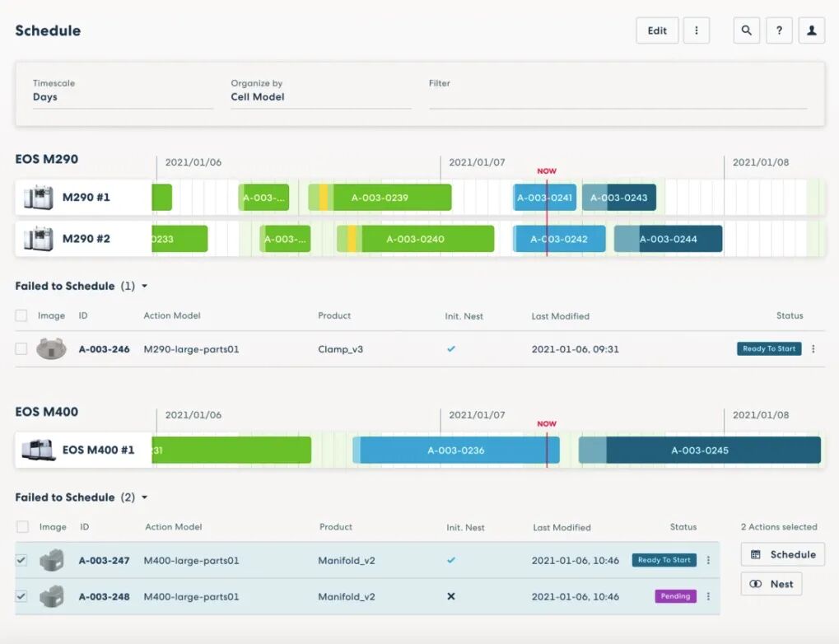Click the Clamp_v3 product cell
Screen dimensions: 839x644
pyautogui.click(x=340, y=349)
